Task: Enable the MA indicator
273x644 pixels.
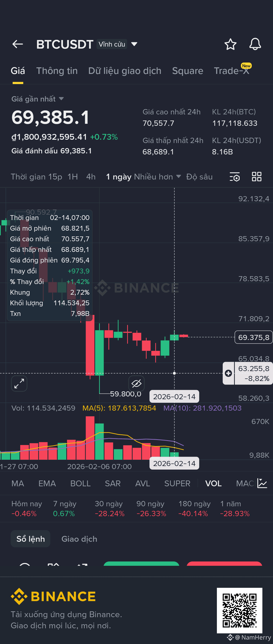Action: click(x=18, y=484)
